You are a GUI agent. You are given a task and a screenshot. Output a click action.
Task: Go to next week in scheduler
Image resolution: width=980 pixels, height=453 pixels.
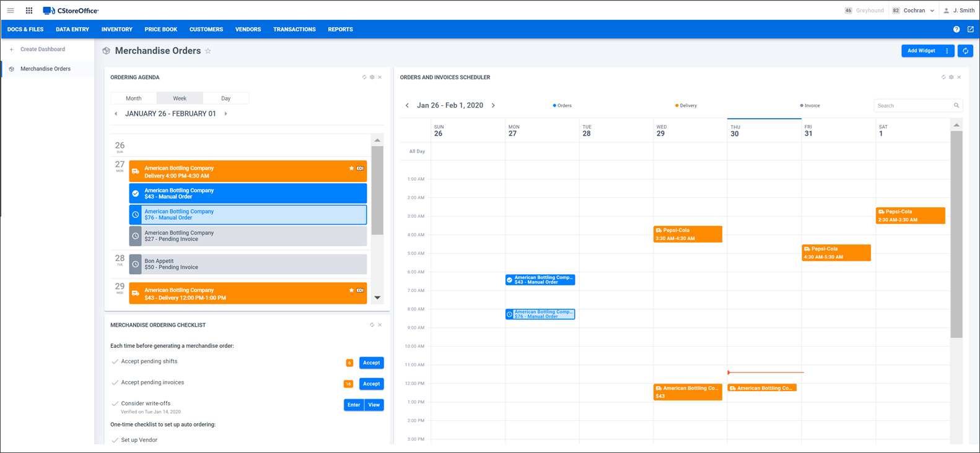493,106
